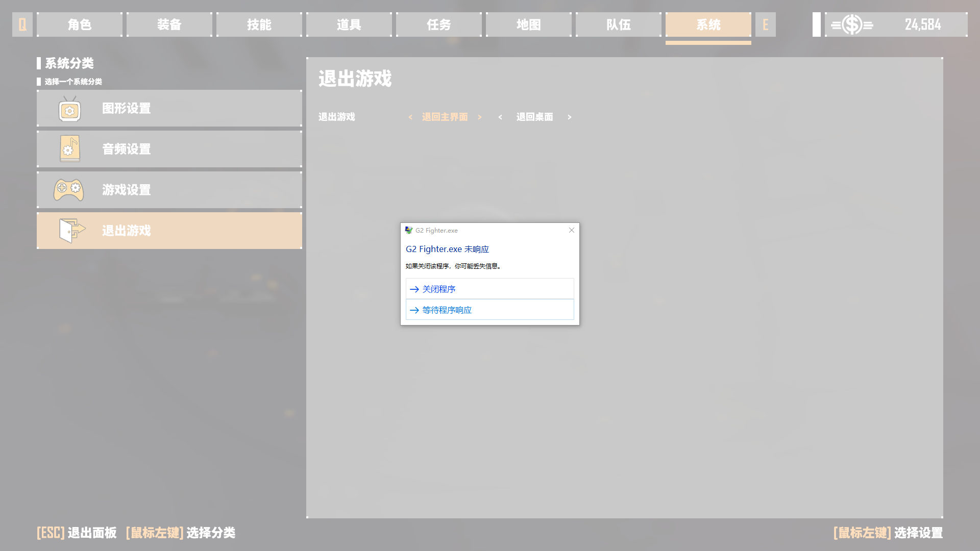Close the G2 Fighter.exe dialog

point(572,230)
